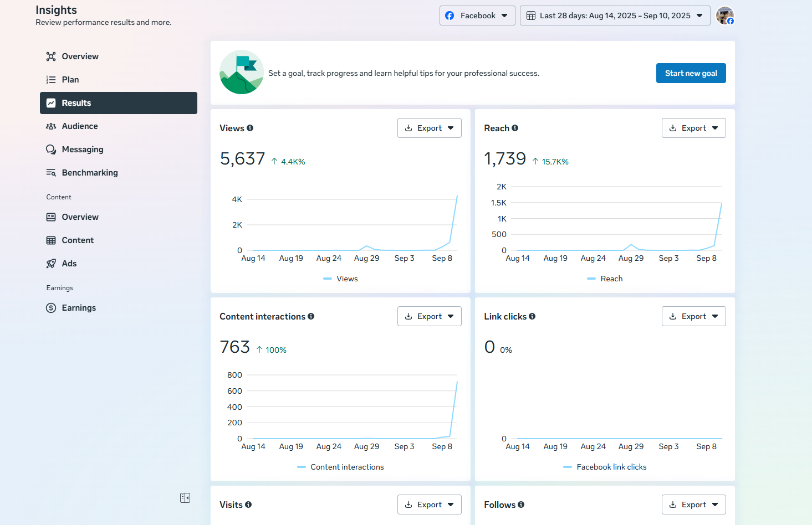This screenshot has width=812, height=525.
Task: Open the profile avatar in the header
Action: [x=724, y=16]
